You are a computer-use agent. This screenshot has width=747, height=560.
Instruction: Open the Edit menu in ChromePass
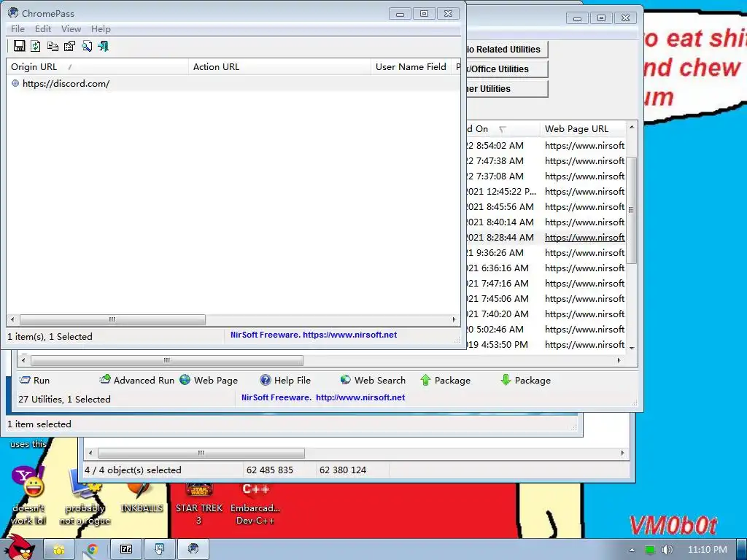[43, 29]
